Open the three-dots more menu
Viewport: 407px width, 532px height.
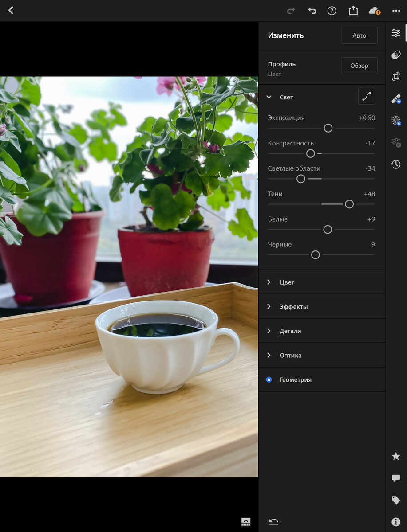tap(396, 11)
